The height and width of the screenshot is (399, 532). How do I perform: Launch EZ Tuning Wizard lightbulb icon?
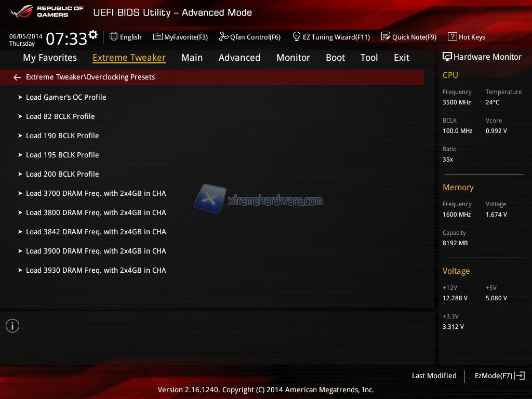[x=297, y=37]
